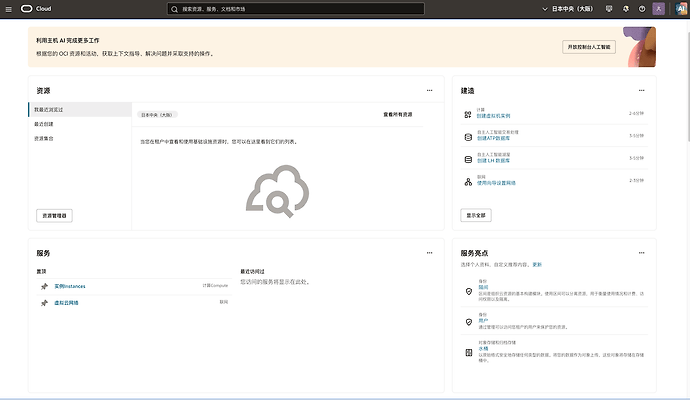The width and height of the screenshot is (690, 400).
Task: Click the 查看所有资源 link
Action: pyautogui.click(x=398, y=114)
